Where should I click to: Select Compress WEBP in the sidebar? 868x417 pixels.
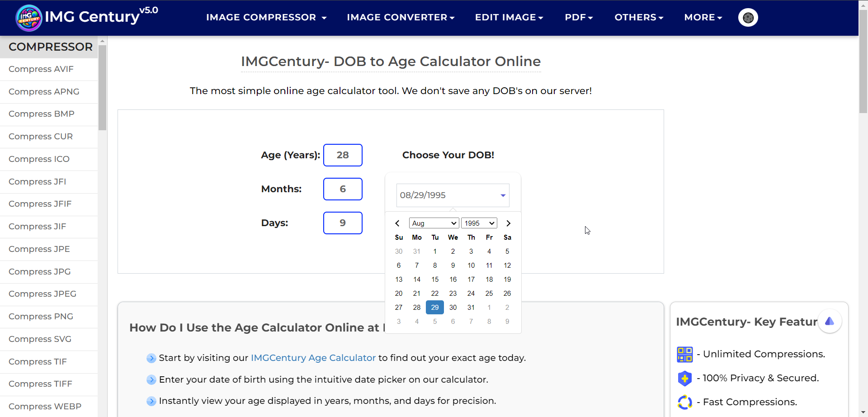click(x=45, y=407)
